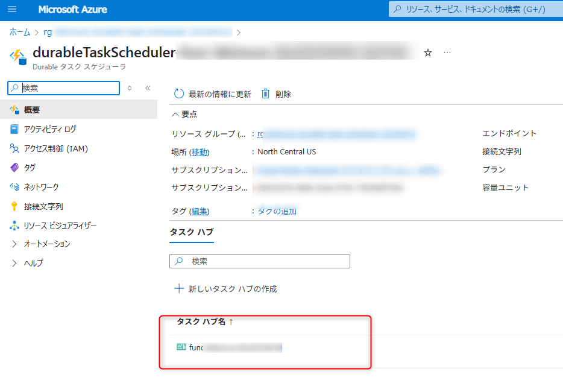Viewport: 563px width, 392px height.
Task: Sort by タスク ハブ名 column header
Action: click(x=201, y=321)
